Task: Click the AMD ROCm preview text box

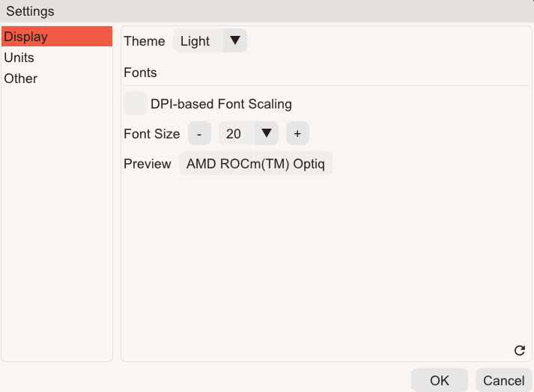Action: point(255,164)
